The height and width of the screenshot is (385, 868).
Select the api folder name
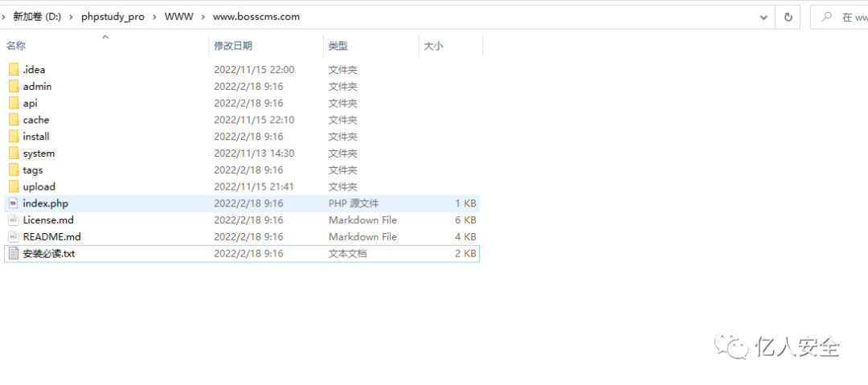pos(31,103)
